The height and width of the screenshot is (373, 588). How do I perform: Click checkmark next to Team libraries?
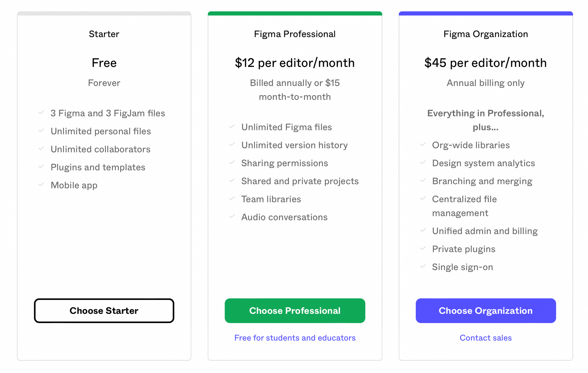(232, 199)
